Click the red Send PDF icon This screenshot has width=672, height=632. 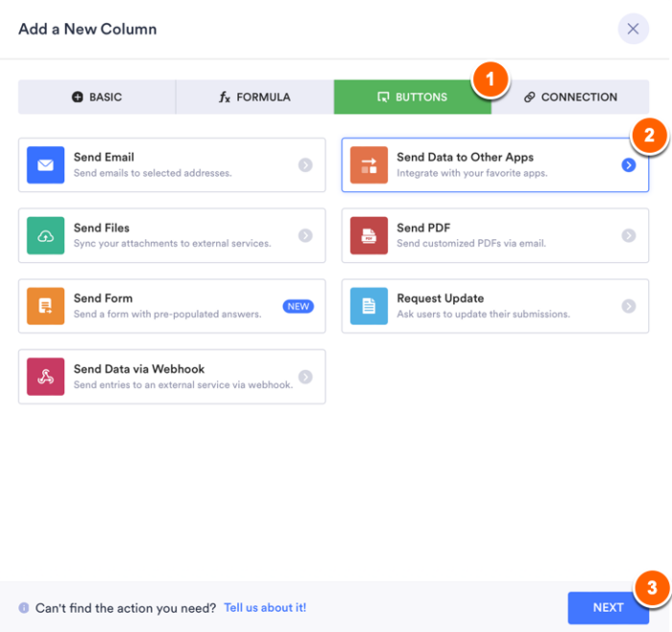point(369,235)
